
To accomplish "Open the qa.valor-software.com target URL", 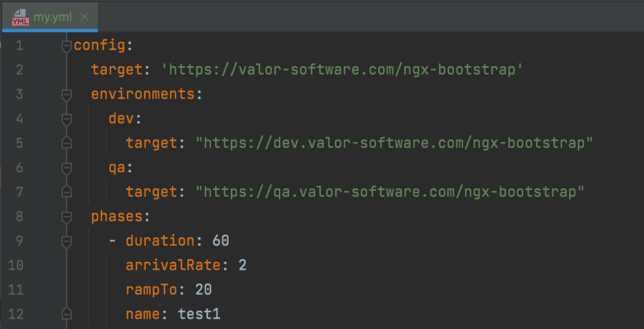I will pyautogui.click(x=389, y=192).
